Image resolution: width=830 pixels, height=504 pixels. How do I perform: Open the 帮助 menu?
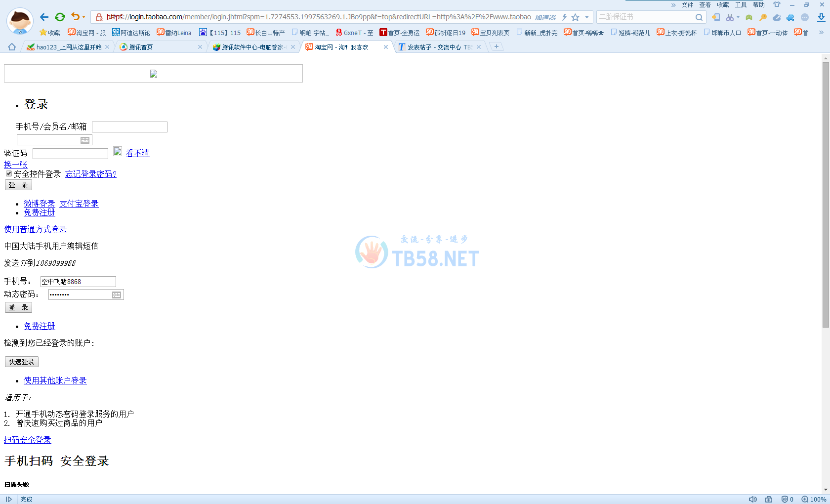tap(759, 5)
